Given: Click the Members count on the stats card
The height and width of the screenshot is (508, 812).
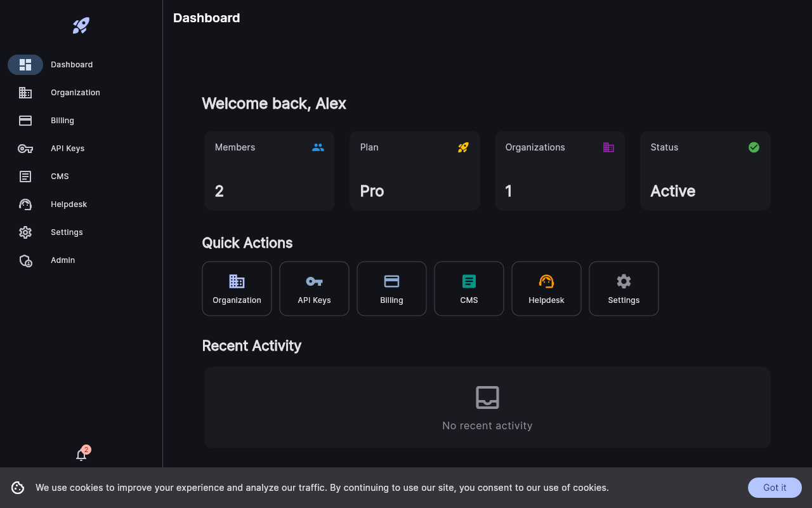Looking at the screenshot, I should pyautogui.click(x=219, y=190).
